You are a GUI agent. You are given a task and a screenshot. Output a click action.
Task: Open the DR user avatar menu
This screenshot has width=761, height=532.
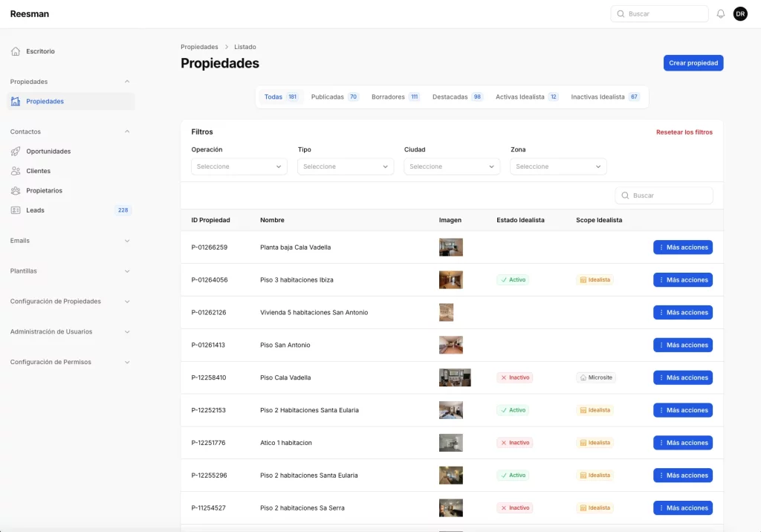(740, 14)
